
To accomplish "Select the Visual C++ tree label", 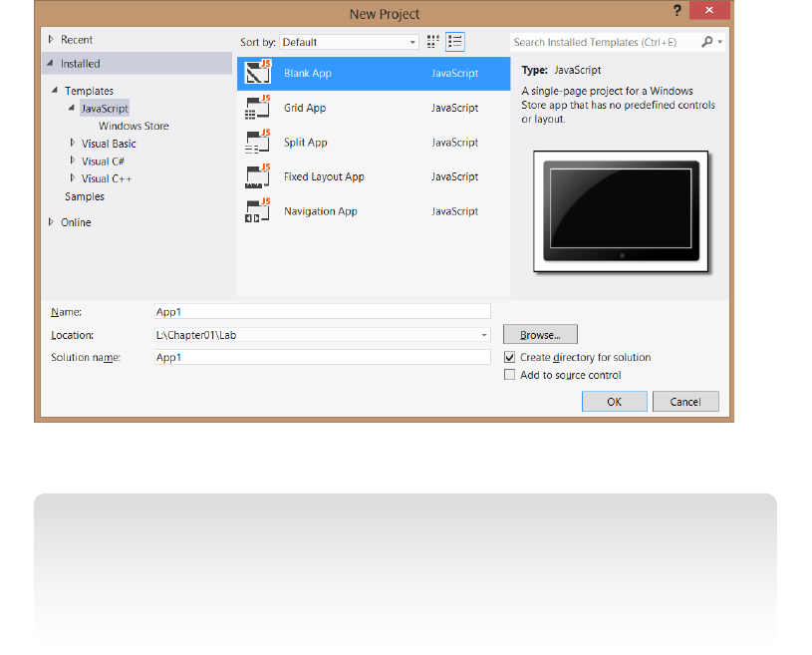I will click(107, 178).
